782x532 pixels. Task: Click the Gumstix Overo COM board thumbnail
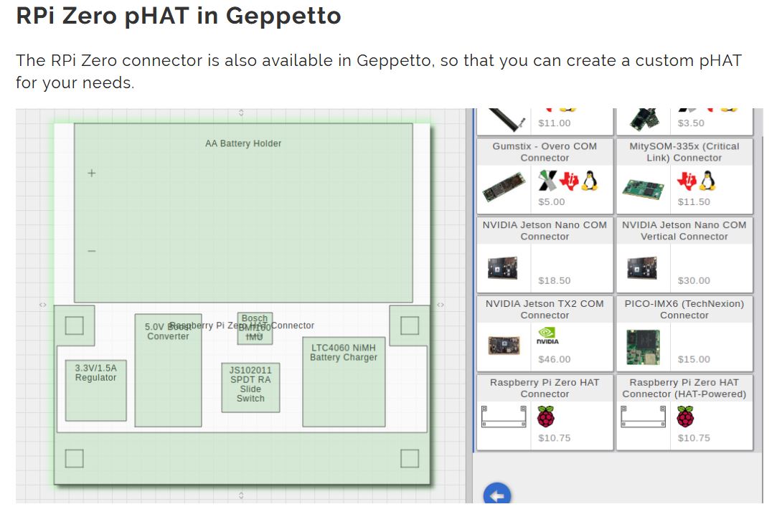pyautogui.click(x=504, y=187)
